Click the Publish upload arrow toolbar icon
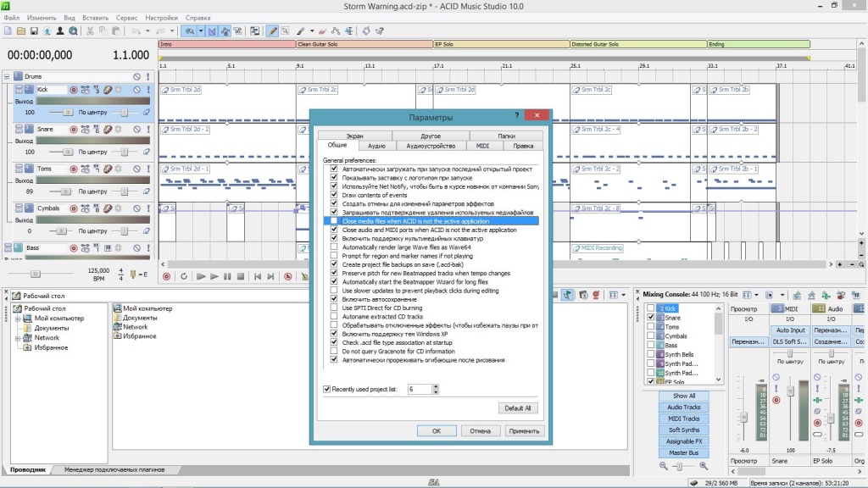The height and width of the screenshot is (488, 868). coord(47,31)
